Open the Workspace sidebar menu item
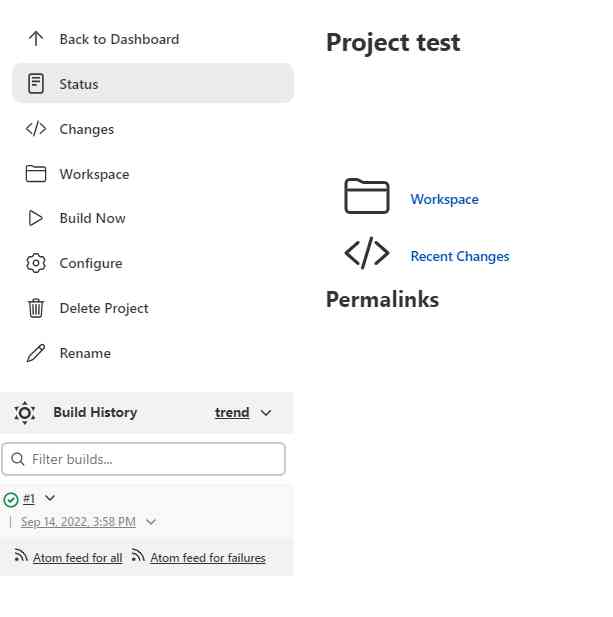The height and width of the screenshot is (617, 613). point(94,174)
